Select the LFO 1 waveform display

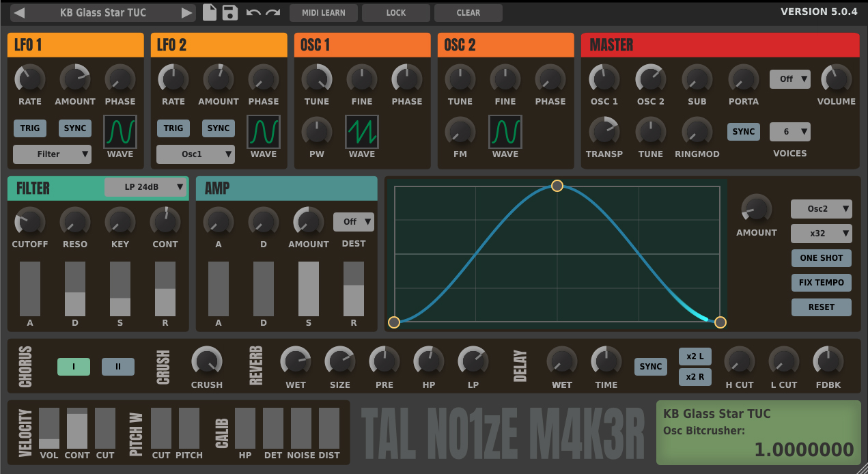[x=120, y=132]
